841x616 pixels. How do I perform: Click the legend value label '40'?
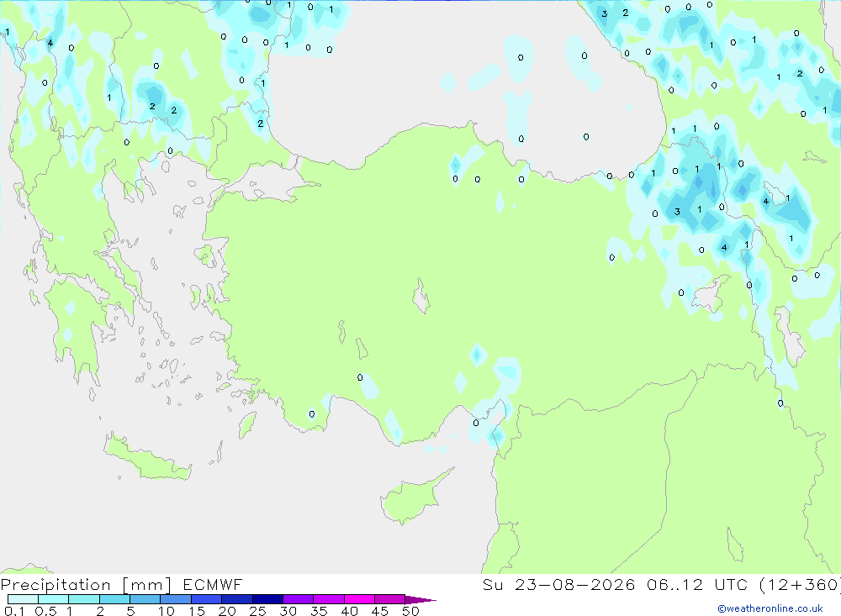[349, 611]
